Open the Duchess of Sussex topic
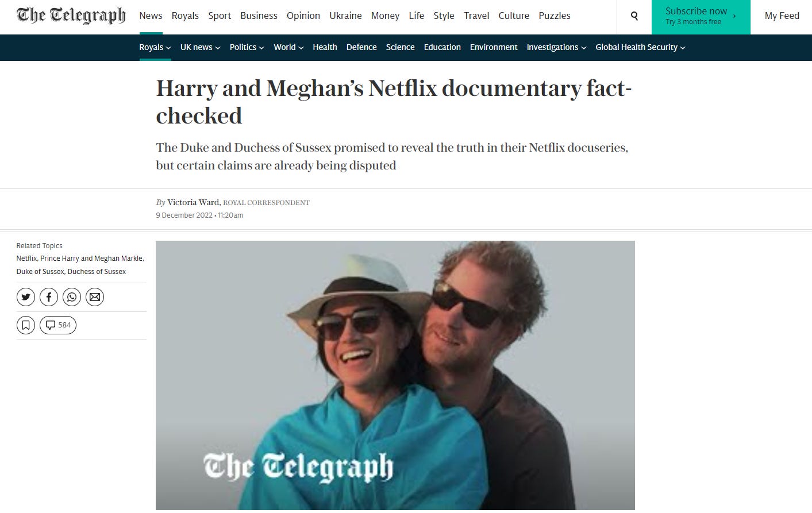The height and width of the screenshot is (513, 812). [x=97, y=272]
